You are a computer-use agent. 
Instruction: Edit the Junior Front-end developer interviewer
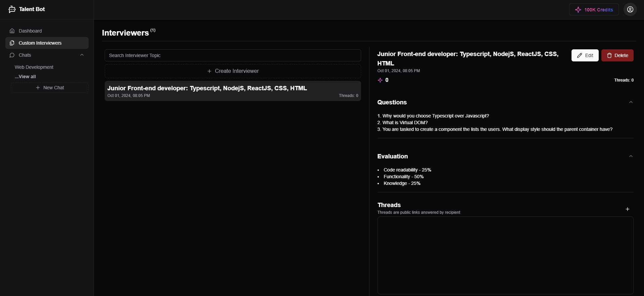click(585, 55)
